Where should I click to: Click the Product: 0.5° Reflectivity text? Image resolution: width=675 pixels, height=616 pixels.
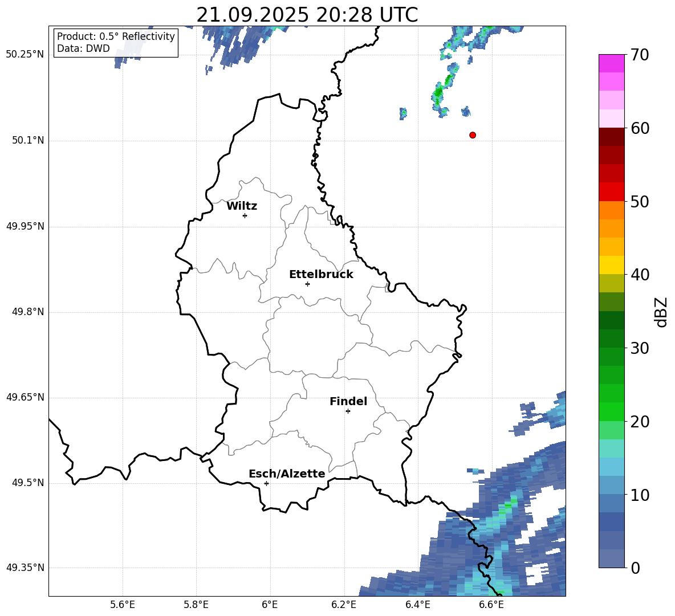(x=116, y=36)
